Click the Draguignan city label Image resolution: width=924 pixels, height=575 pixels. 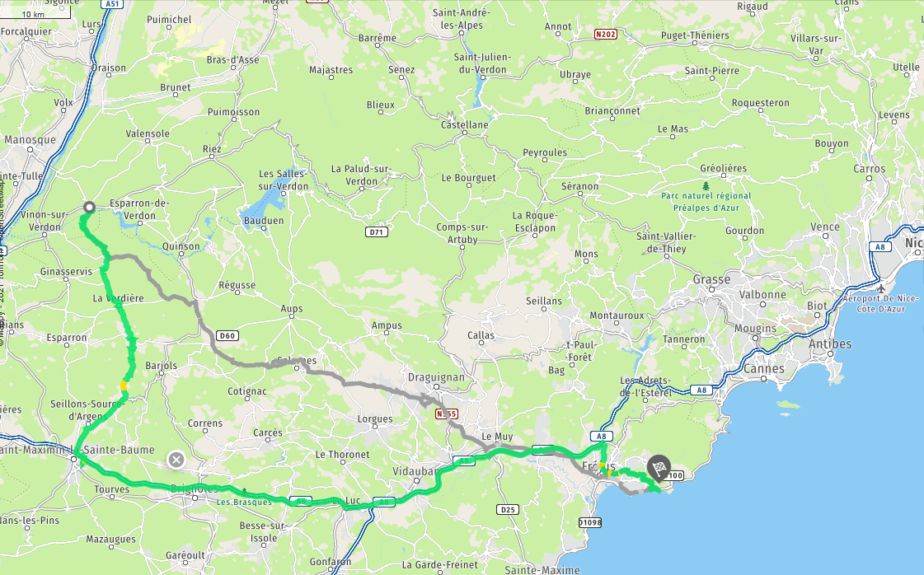436,377
